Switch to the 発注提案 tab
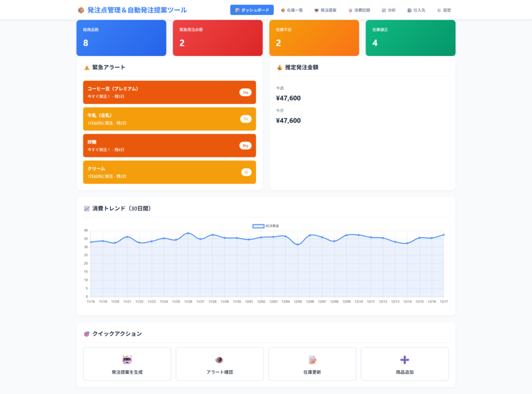This screenshot has width=532, height=394. (x=326, y=10)
